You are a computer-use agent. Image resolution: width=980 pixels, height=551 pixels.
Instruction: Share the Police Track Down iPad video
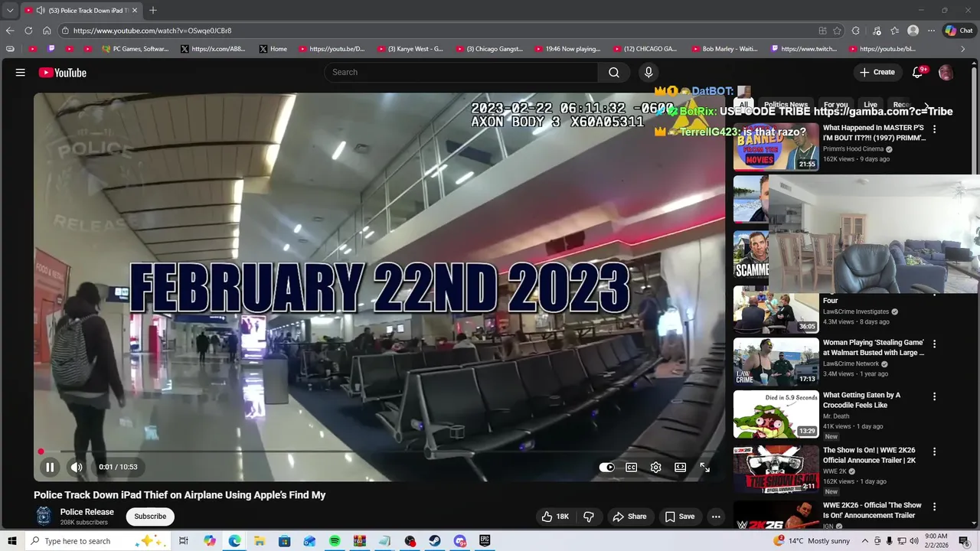pyautogui.click(x=629, y=517)
